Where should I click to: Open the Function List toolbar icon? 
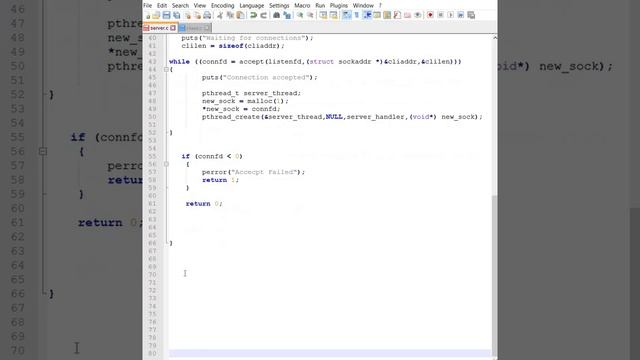pyautogui.click(x=397, y=15)
